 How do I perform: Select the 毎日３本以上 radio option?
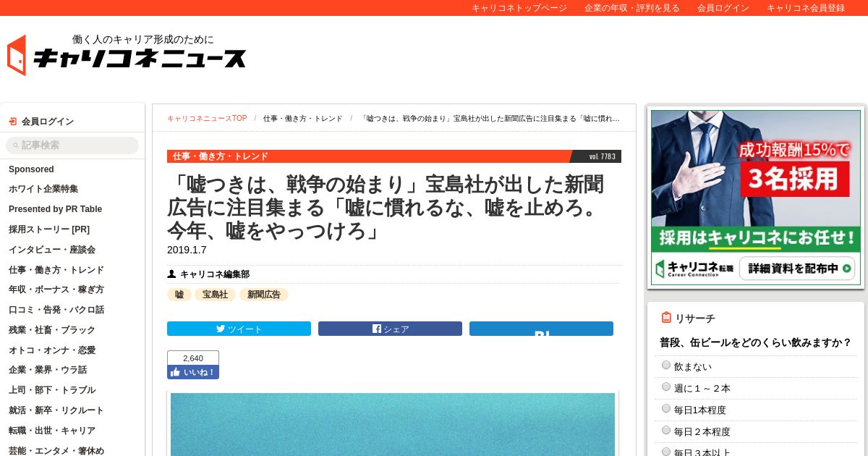[666, 452]
